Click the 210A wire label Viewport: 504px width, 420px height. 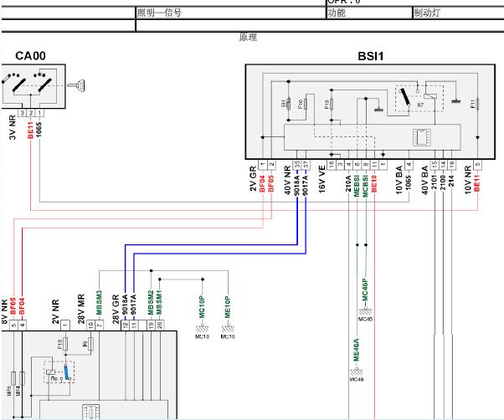click(348, 184)
